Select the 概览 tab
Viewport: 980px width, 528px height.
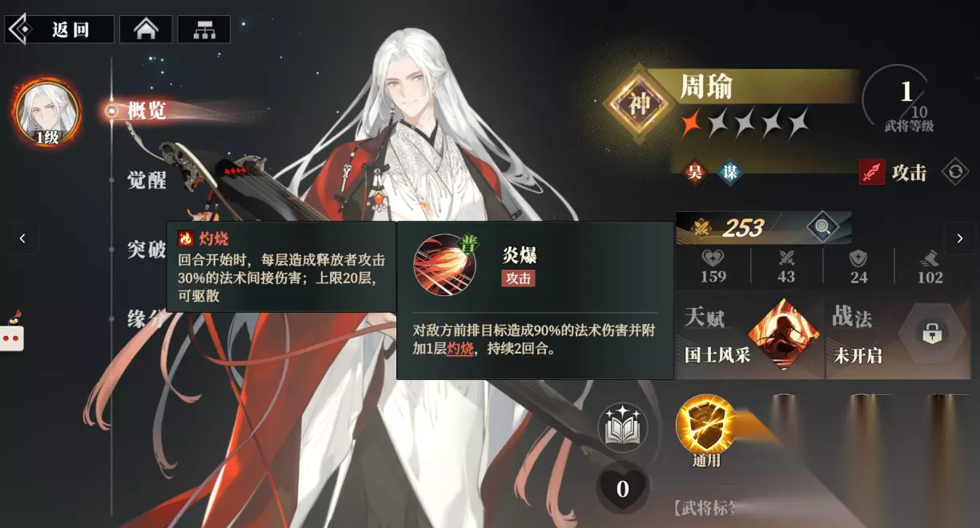point(147,110)
